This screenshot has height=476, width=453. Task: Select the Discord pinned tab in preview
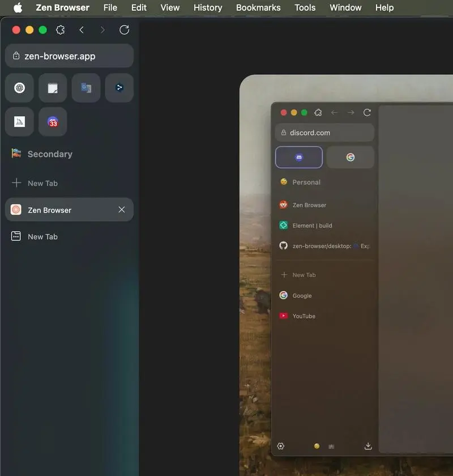pos(299,158)
